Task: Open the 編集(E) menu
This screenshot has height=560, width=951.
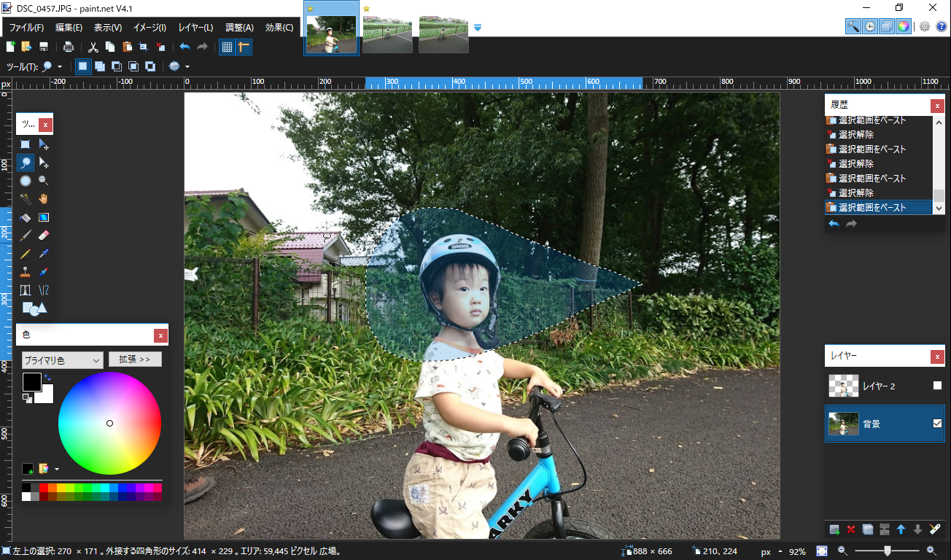Action: click(x=69, y=28)
